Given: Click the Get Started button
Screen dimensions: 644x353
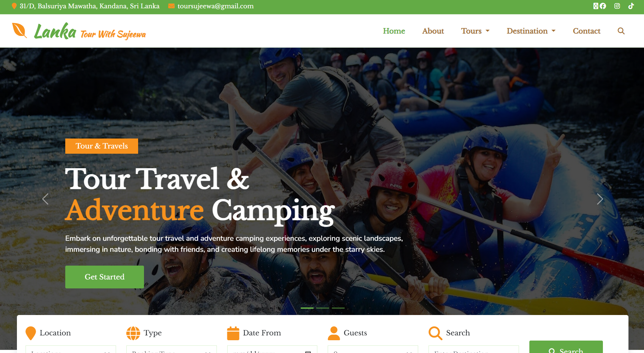Looking at the screenshot, I should [105, 277].
